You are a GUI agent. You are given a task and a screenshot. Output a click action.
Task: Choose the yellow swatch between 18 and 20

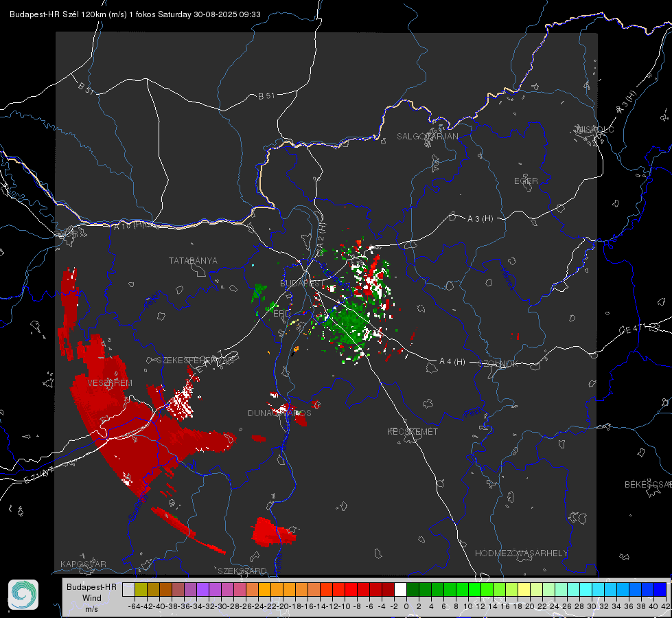(524, 589)
